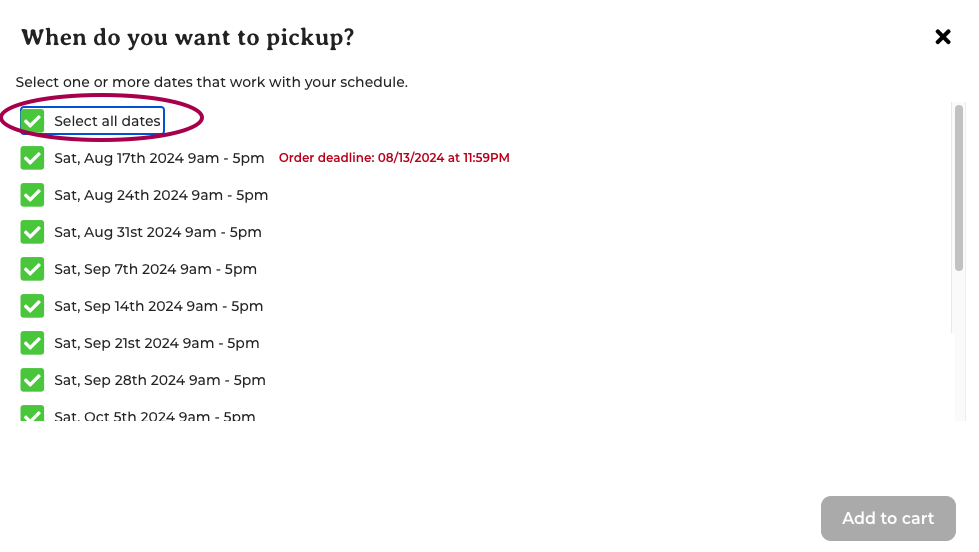Click the 'When do you want to pickup?' heading
The image size is (979, 552).
187,37
